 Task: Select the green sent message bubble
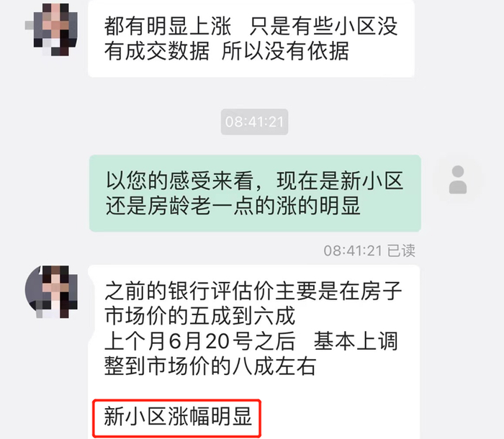(x=255, y=193)
